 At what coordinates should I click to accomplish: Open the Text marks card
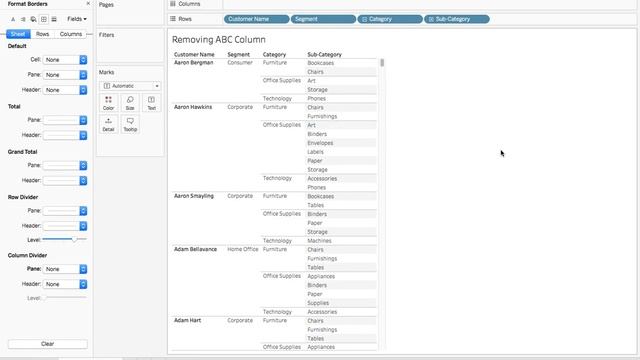(151, 103)
